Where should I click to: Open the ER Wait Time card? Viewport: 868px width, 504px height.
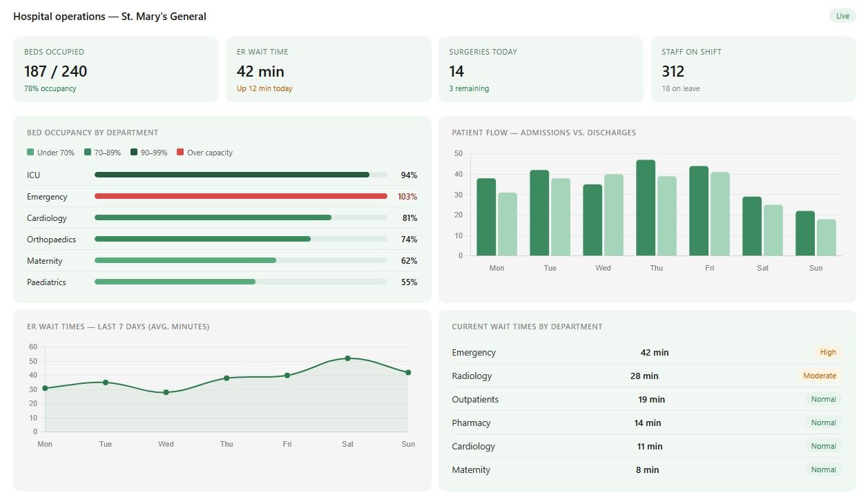pos(329,70)
